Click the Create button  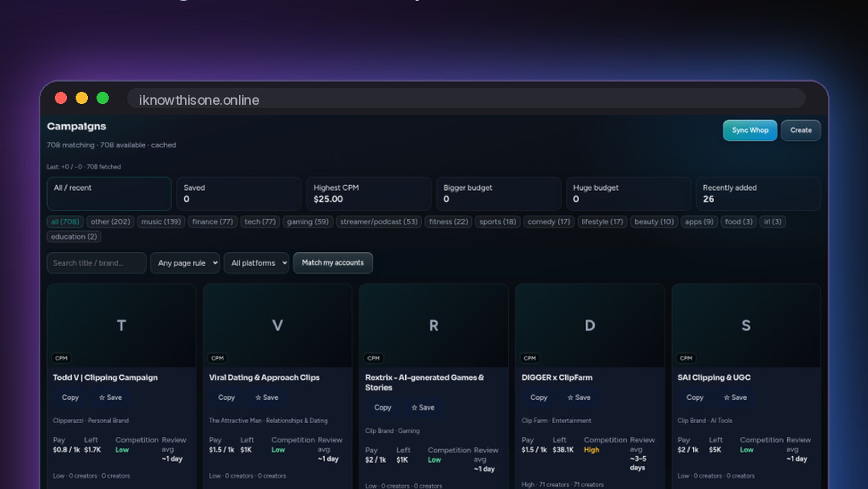801,130
